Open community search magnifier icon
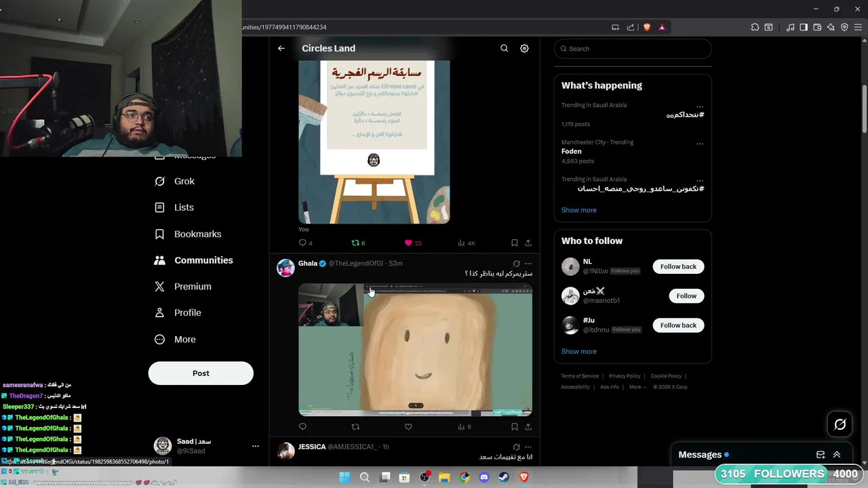 [x=504, y=48]
